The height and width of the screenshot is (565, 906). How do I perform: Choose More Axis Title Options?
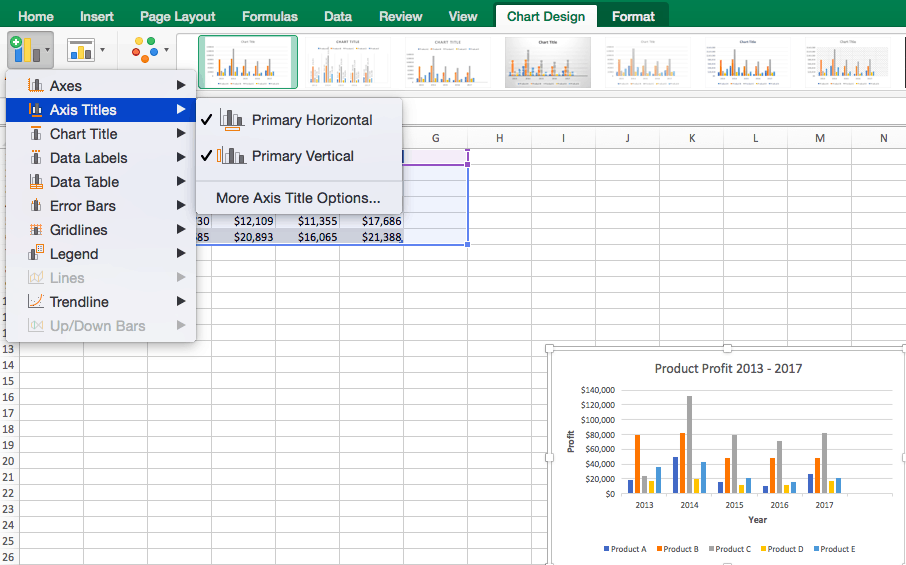coord(298,198)
